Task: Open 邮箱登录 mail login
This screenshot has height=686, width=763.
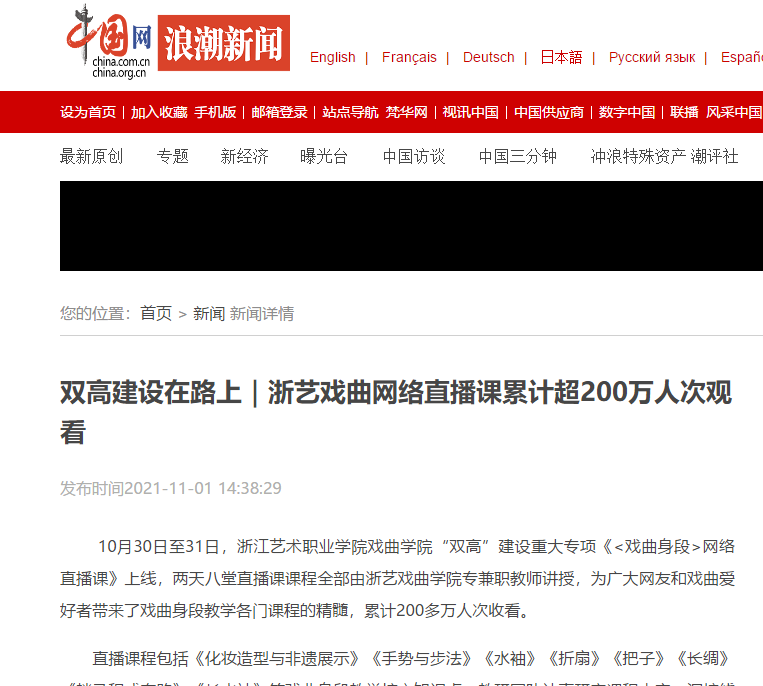Action: pyautogui.click(x=279, y=112)
